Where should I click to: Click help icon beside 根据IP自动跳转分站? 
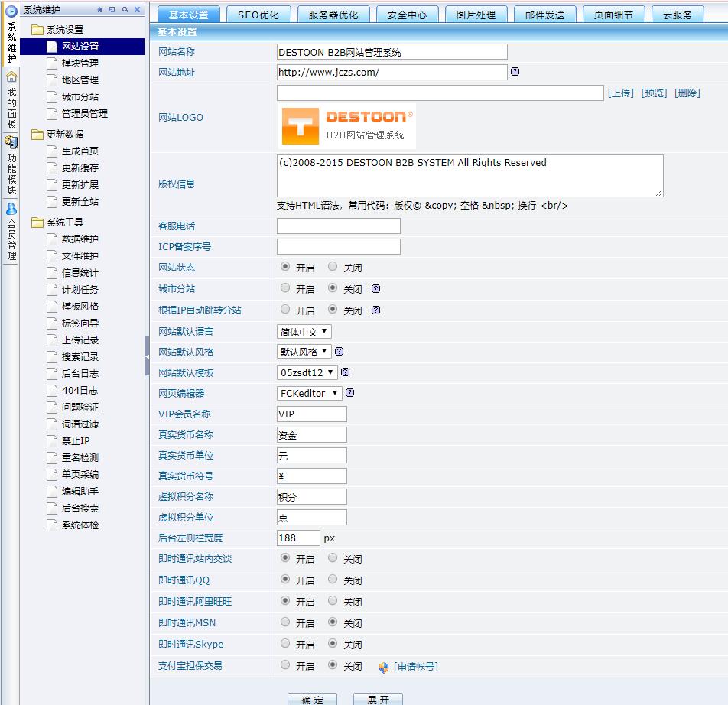pos(375,310)
